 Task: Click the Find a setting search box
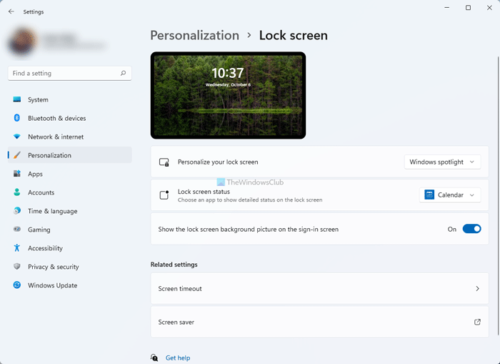tap(70, 73)
